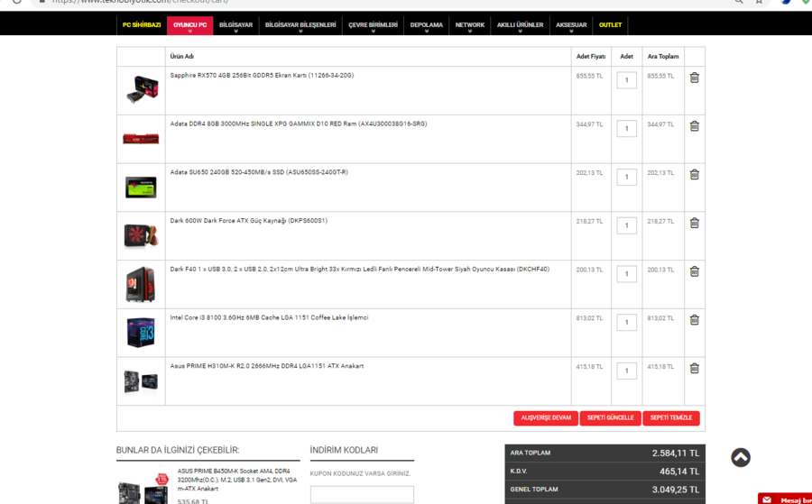Click quantity field for Dark 600W PSU
Screen dimensions: 812x504
627,225
